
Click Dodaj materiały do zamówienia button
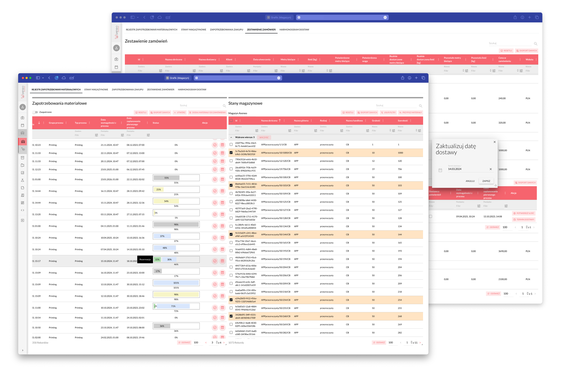point(207,112)
